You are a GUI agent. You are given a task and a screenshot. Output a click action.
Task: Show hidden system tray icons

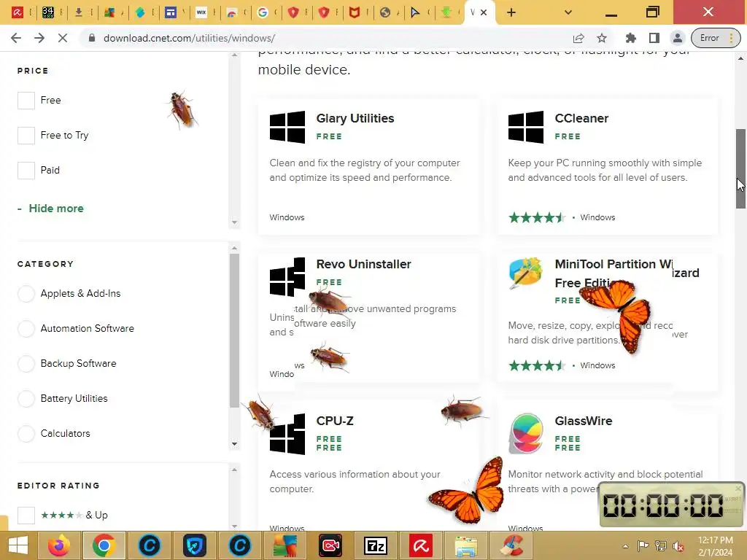pos(625,546)
